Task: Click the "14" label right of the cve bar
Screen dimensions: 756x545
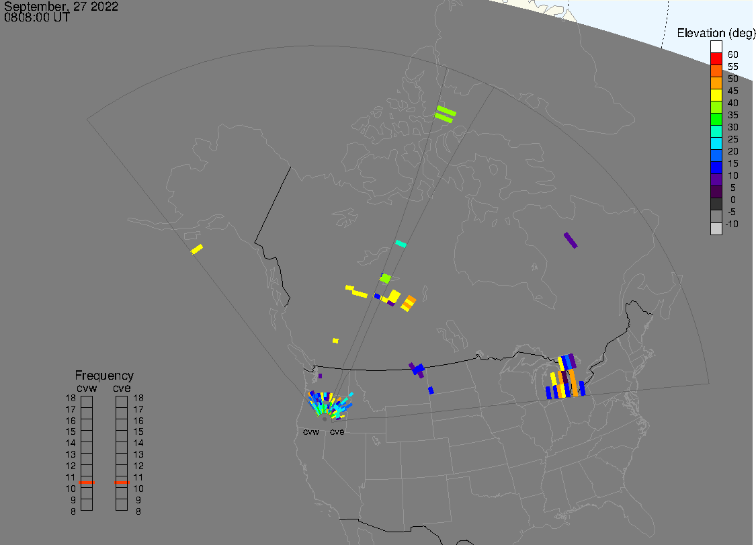Action: pyautogui.click(x=138, y=443)
